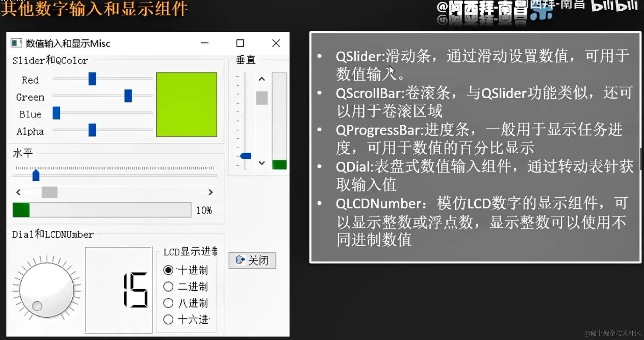Click the Alpha slider handle
Image resolution: width=644 pixels, height=340 pixels.
click(92, 130)
